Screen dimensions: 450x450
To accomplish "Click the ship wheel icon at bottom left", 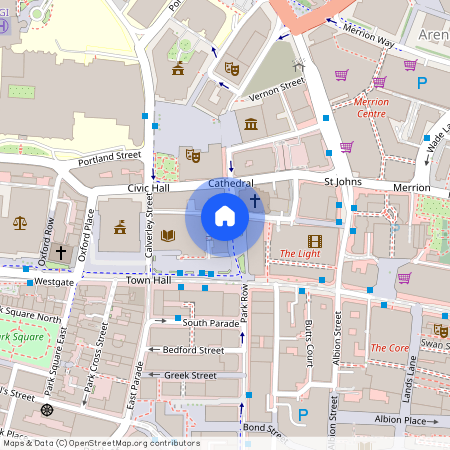I will (x=47, y=410).
